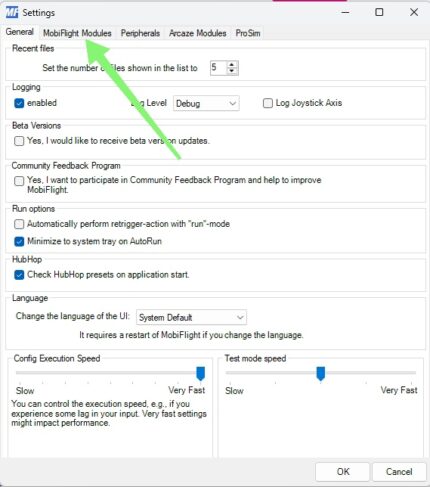Image resolution: width=430 pixels, height=487 pixels.
Task: Switch to the General tab
Action: 20,32
